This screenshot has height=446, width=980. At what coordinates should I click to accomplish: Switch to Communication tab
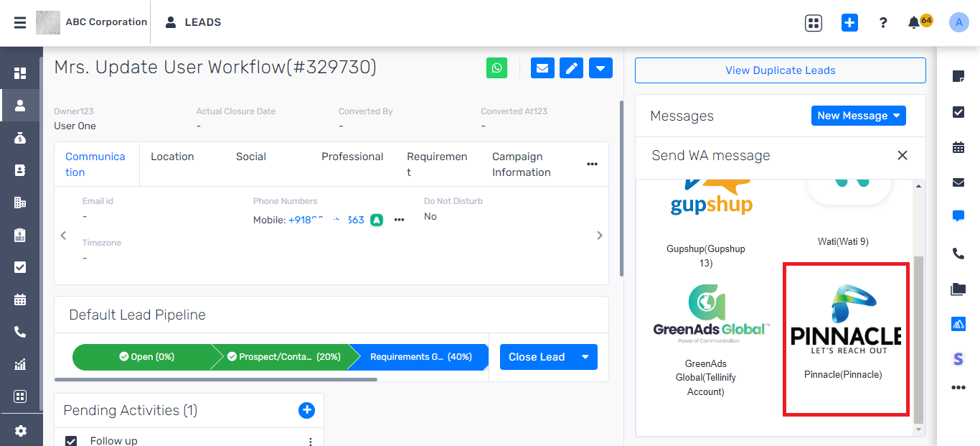(x=95, y=164)
